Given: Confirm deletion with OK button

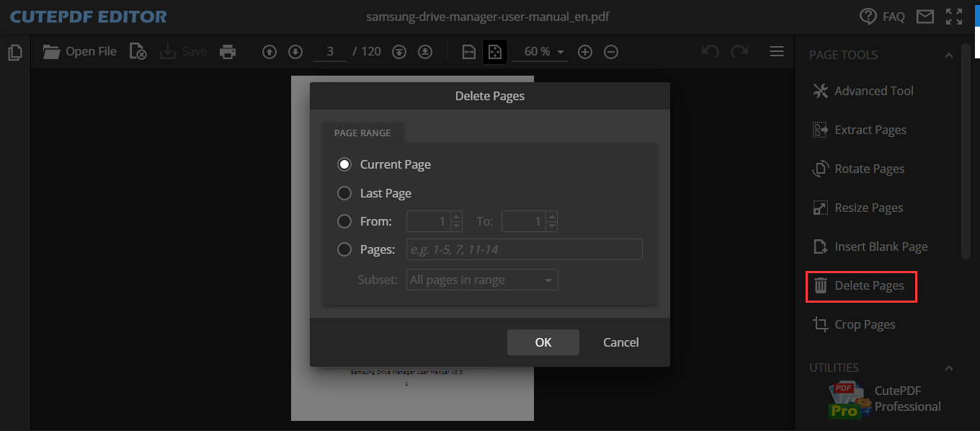Looking at the screenshot, I should 543,342.
